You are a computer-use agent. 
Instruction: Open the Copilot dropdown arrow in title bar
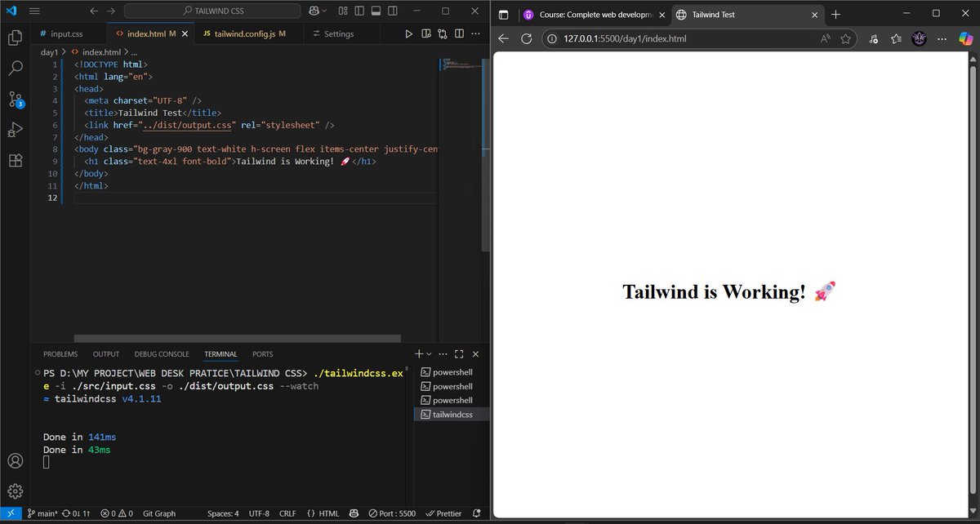pos(326,11)
